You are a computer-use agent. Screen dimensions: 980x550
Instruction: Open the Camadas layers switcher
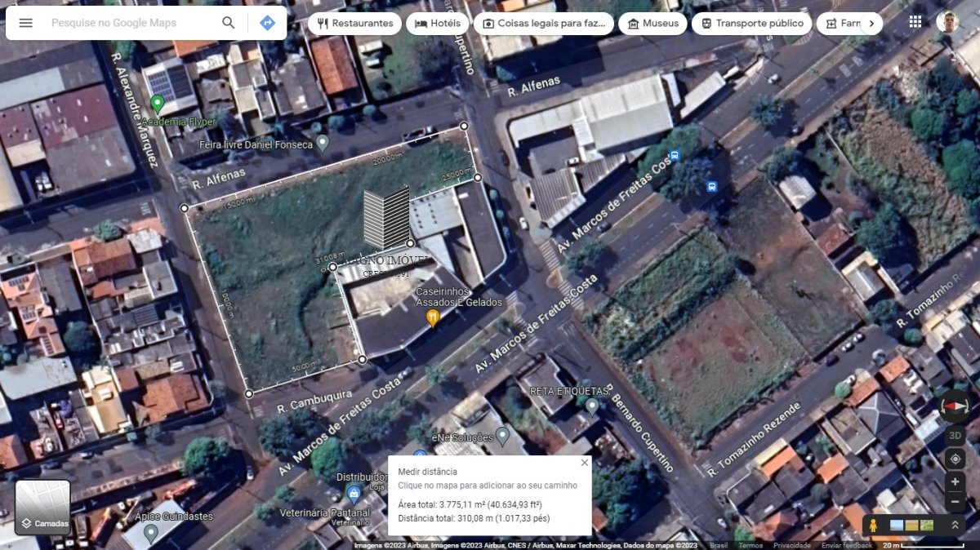(x=42, y=508)
